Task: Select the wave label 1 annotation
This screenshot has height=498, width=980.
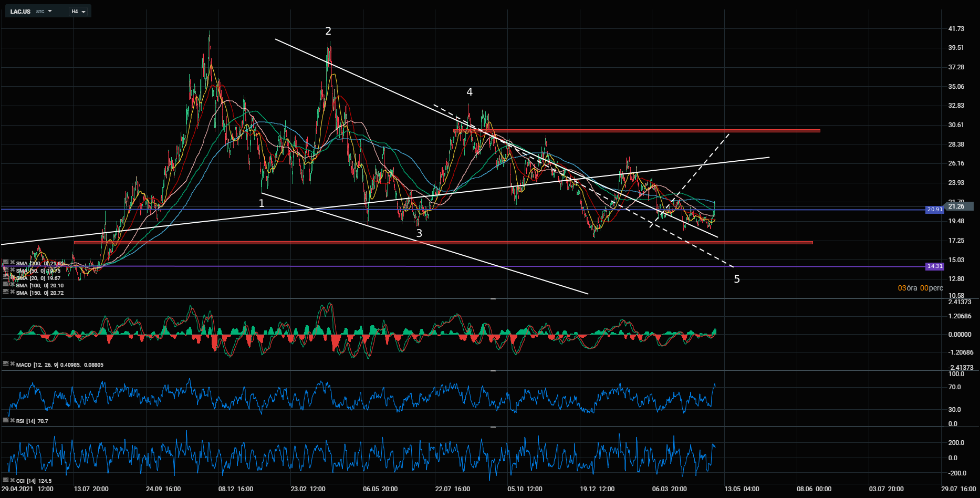Action: tap(262, 203)
